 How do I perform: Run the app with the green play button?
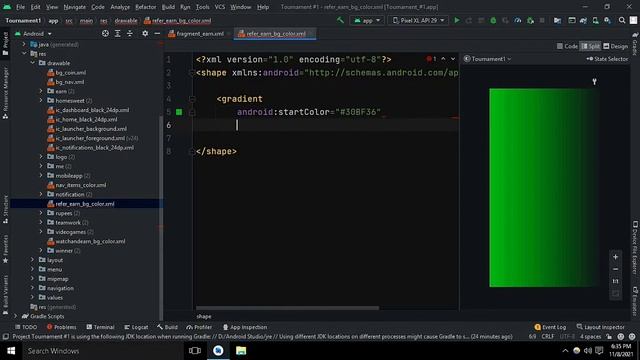click(x=457, y=20)
